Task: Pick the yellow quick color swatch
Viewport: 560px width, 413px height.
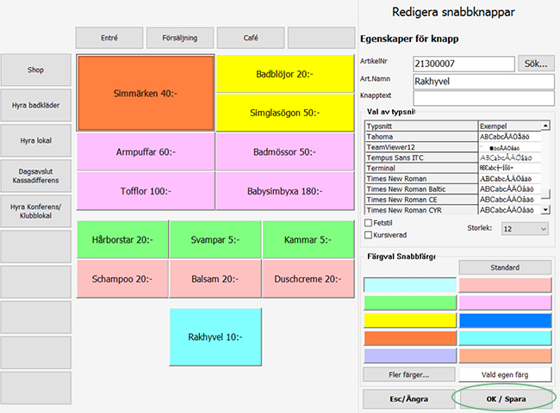Action: click(410, 320)
